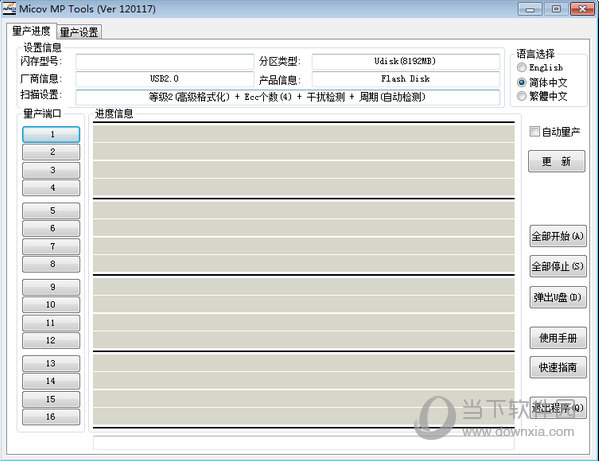Image resolution: width=599 pixels, height=461 pixels.
Task: Click the 分区类型 field showing Udisk(8192MB)
Action: click(406, 61)
